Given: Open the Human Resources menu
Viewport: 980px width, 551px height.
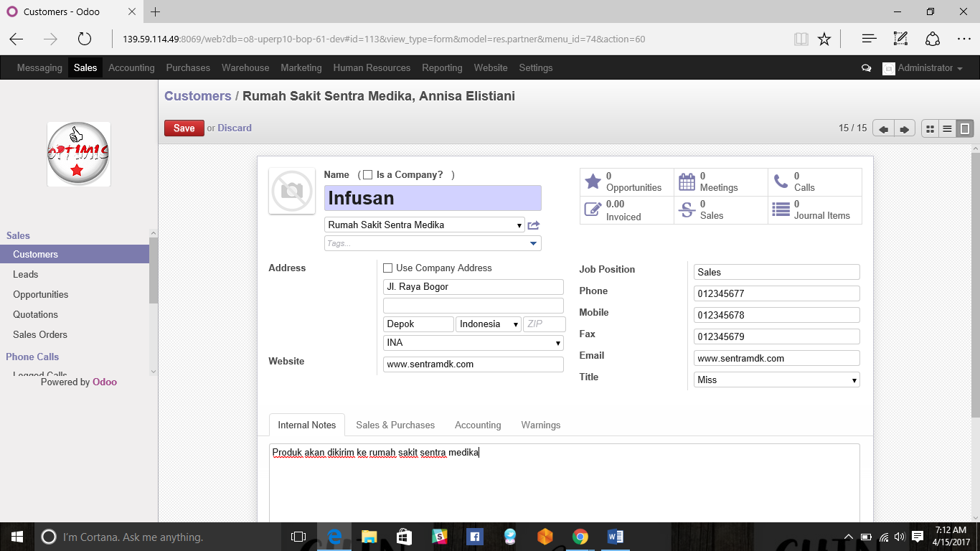Looking at the screenshot, I should click(x=372, y=68).
